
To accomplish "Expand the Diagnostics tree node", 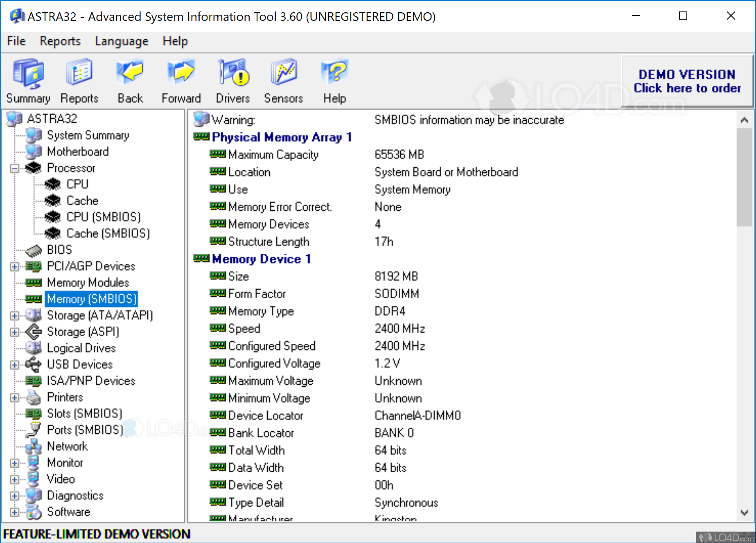I will (15, 496).
